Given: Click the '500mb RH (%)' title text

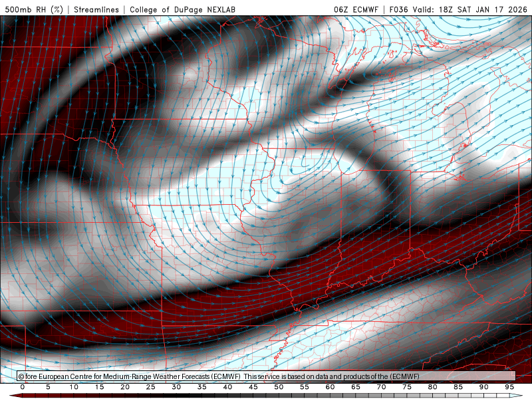Looking at the screenshot, I should (34, 9).
